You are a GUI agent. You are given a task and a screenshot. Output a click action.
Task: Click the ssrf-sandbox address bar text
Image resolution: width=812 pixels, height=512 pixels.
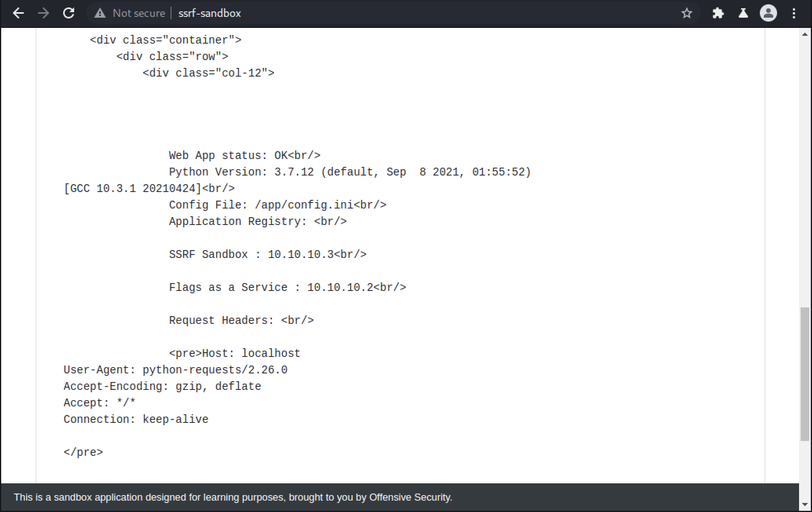[209, 13]
